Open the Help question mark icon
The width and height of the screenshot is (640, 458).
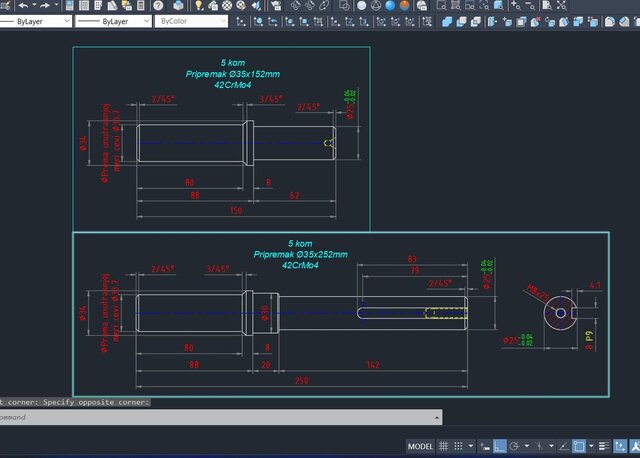point(158,5)
